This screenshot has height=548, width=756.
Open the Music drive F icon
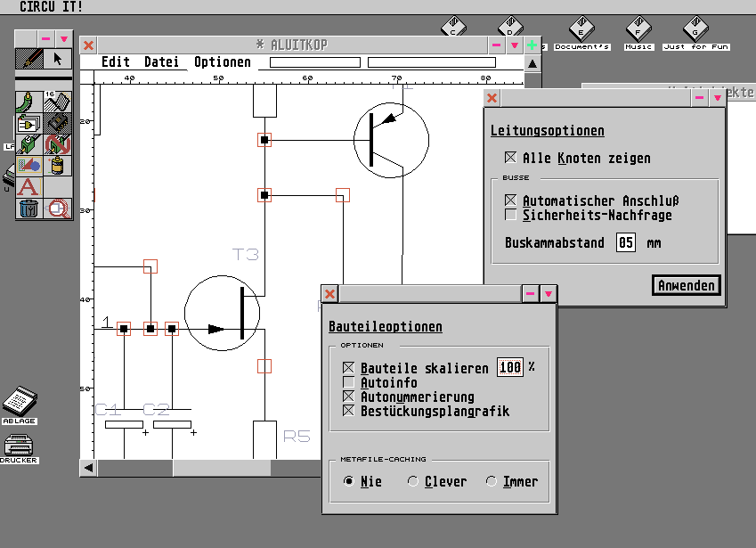(x=638, y=33)
